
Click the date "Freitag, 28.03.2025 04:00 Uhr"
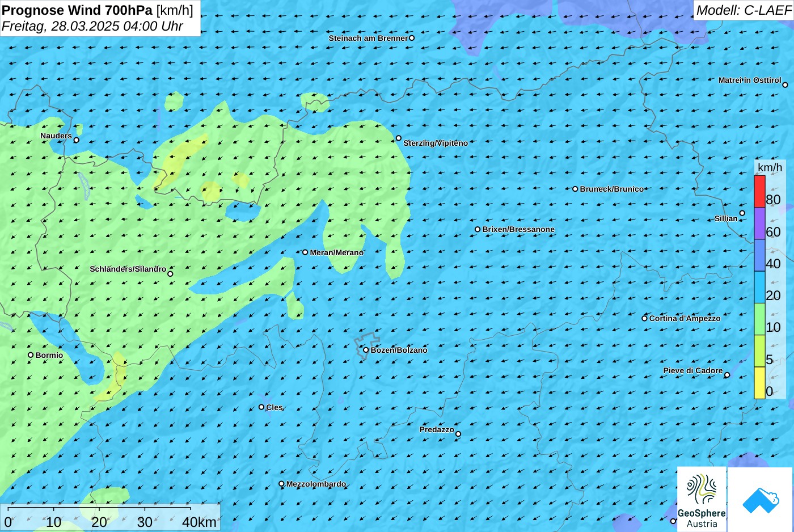(92, 26)
